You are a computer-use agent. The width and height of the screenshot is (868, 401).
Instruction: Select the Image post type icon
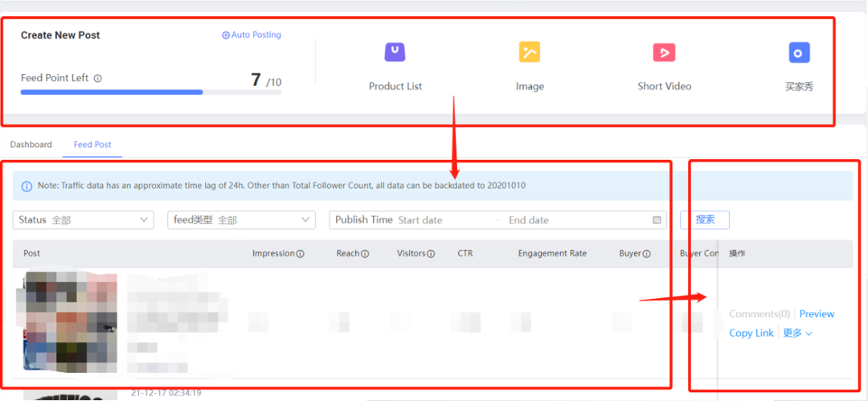(529, 53)
